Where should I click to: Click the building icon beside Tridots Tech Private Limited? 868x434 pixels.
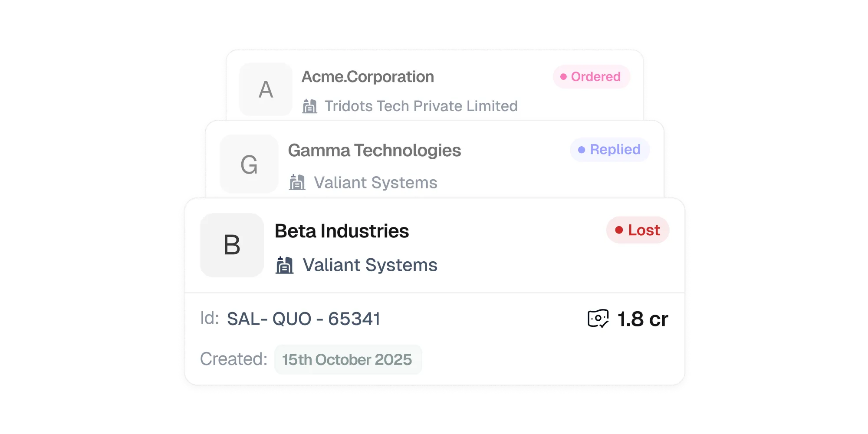309,105
